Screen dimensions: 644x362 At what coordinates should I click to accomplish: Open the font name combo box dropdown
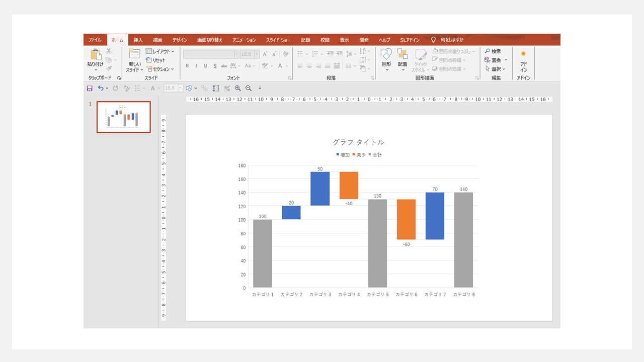pyautogui.click(x=236, y=54)
